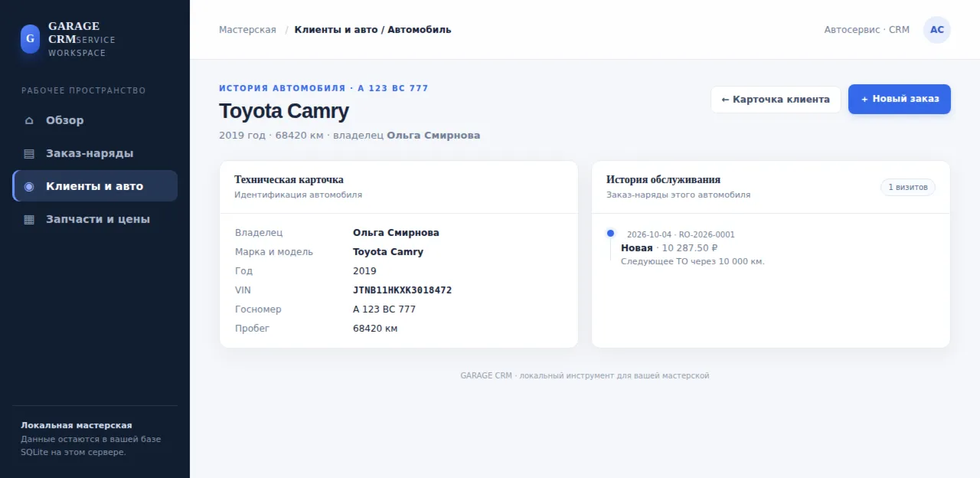The width and height of the screenshot is (980, 478).
Task: Click the Год value 2019
Action: point(364,271)
